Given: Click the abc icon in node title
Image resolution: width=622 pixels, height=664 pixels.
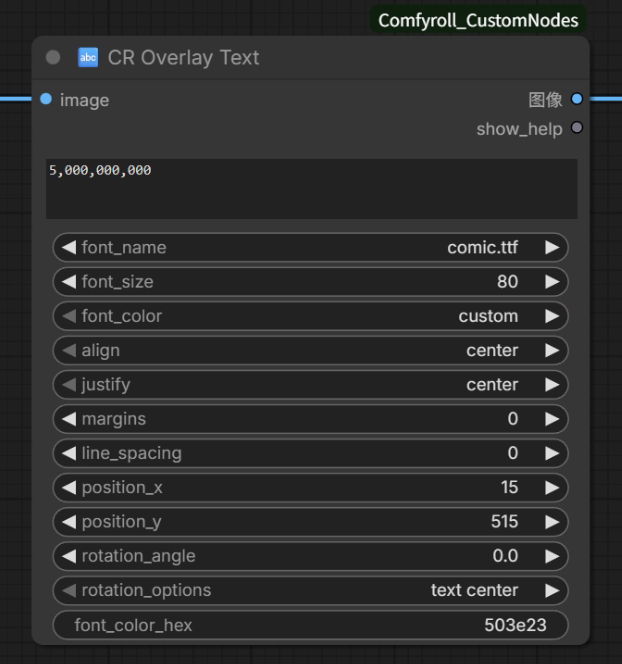Looking at the screenshot, I should click(88, 57).
